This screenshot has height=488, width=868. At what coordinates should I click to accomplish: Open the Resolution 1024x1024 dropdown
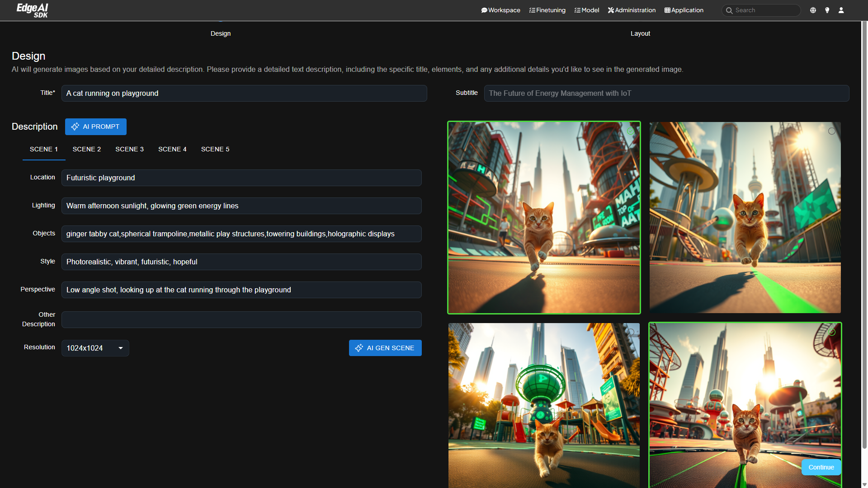point(95,348)
